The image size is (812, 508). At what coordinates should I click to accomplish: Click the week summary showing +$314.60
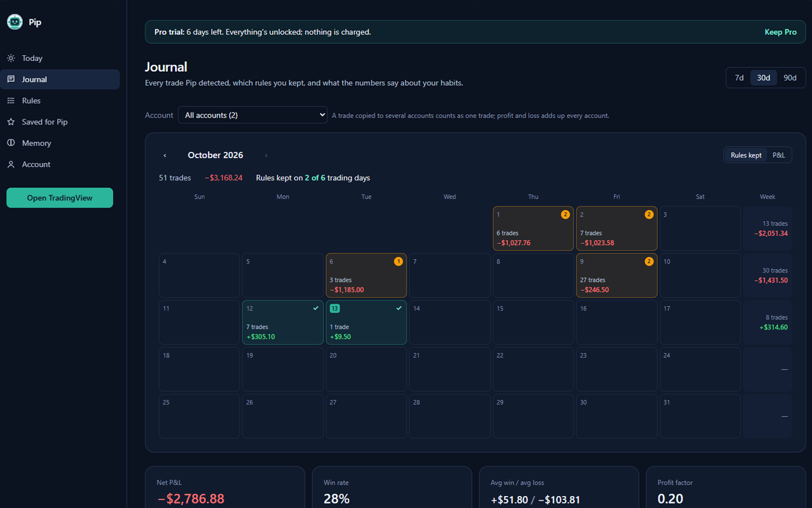pos(768,323)
